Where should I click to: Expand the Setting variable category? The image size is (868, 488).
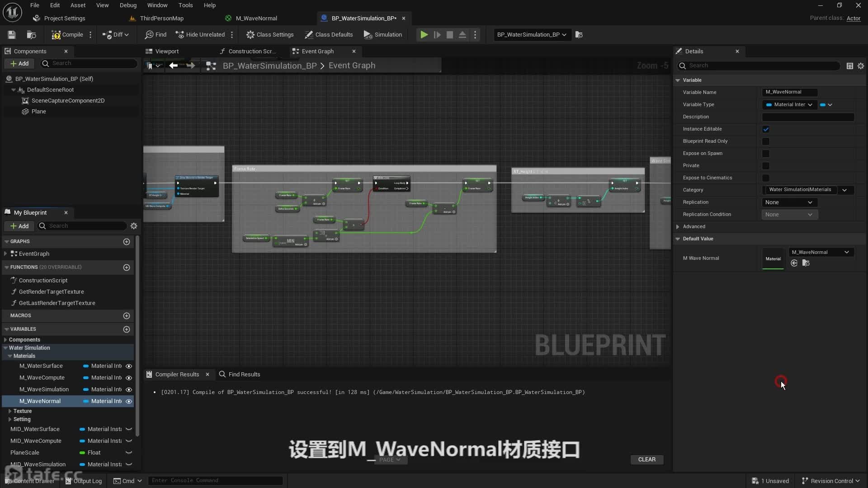pos(10,419)
